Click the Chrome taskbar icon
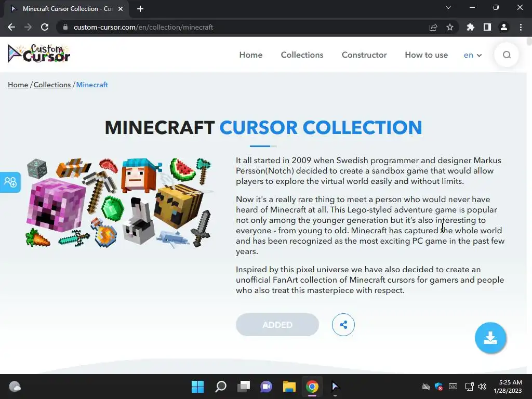 point(312,387)
